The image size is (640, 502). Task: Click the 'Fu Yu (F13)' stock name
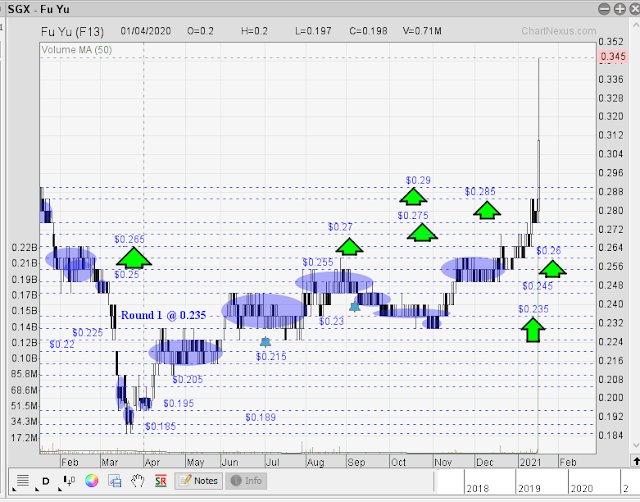[72, 31]
